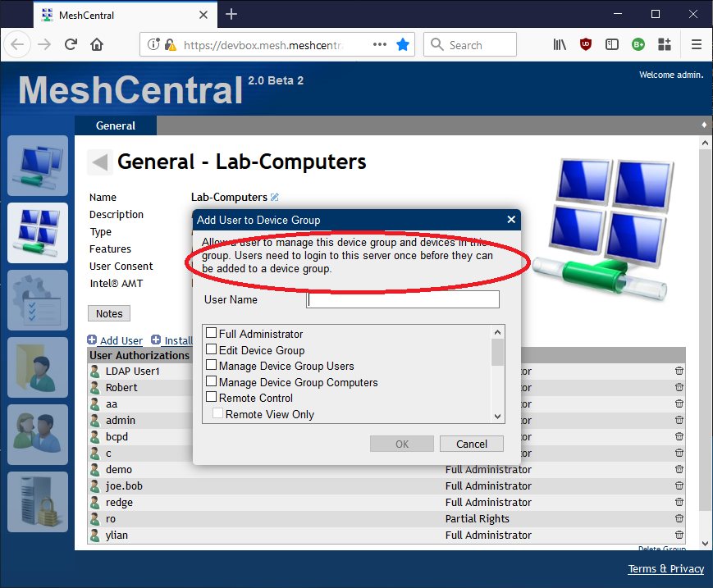713x588 pixels.
Task: Click the trash icon beside ylian
Action: pyautogui.click(x=679, y=535)
